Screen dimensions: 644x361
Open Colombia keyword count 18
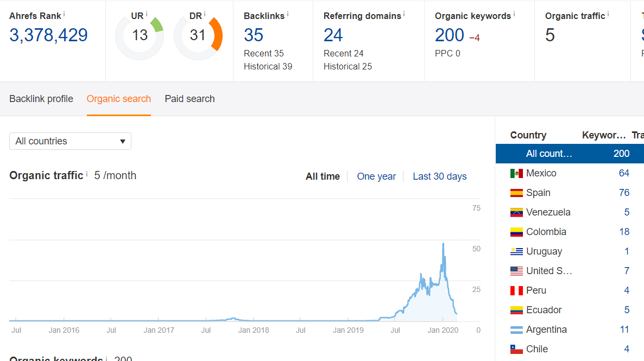(x=624, y=232)
